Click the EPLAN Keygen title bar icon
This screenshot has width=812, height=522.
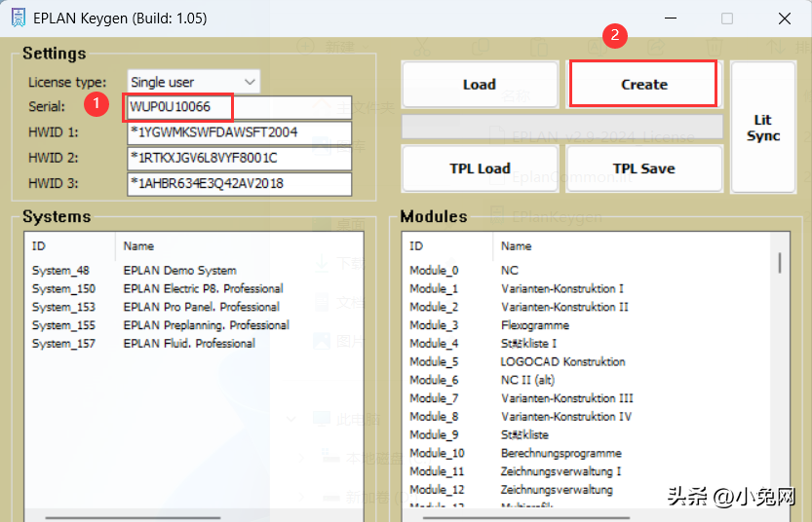pos(17,19)
